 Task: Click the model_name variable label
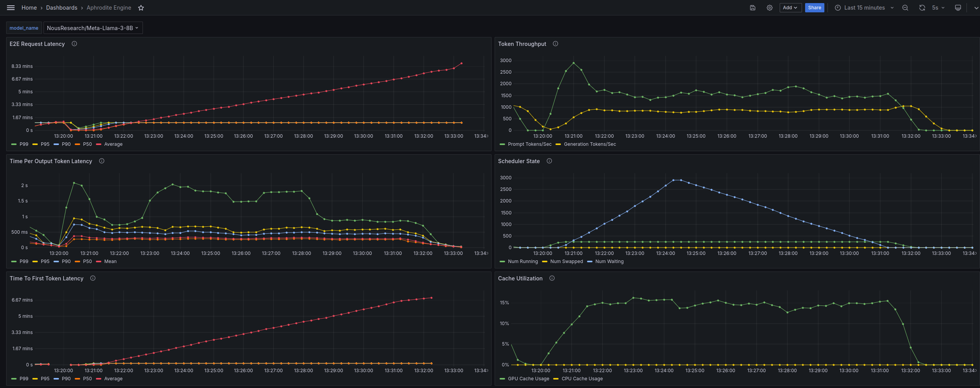pos(24,28)
